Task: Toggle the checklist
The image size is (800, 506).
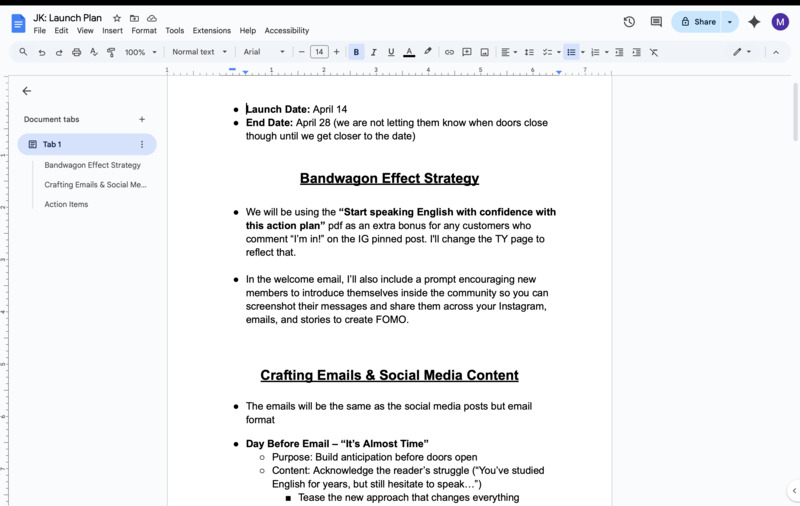Action: click(547, 52)
